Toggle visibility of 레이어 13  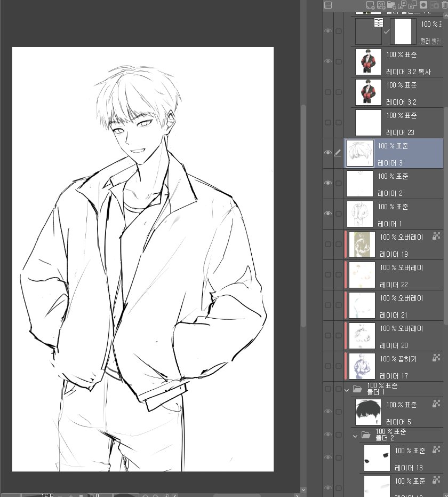pyautogui.click(x=328, y=457)
